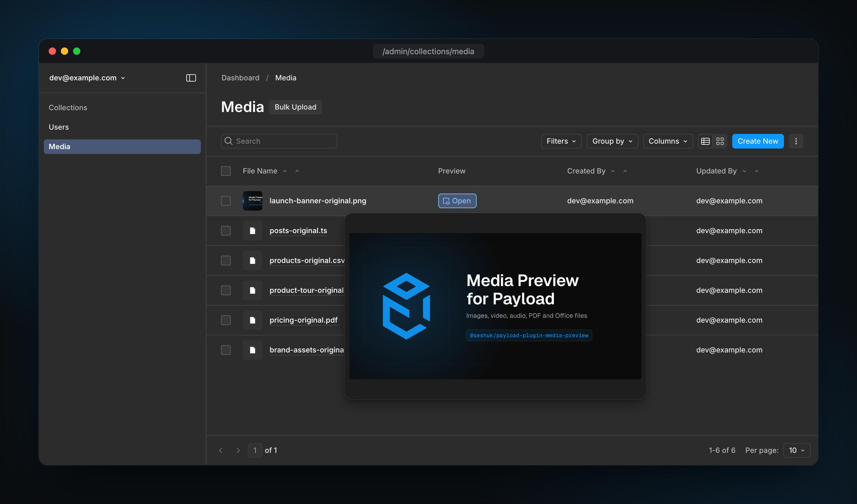This screenshot has width=857, height=504.
Task: Open the three-dot more options menu
Action: coord(796,141)
